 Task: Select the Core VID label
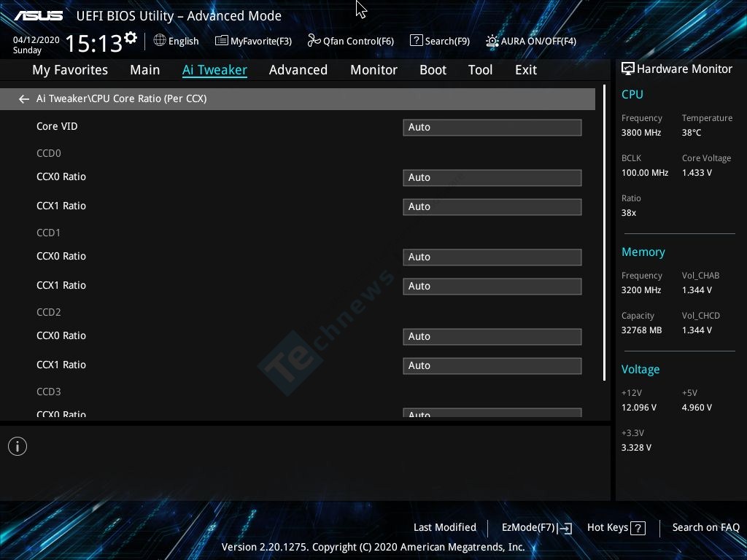(x=57, y=126)
